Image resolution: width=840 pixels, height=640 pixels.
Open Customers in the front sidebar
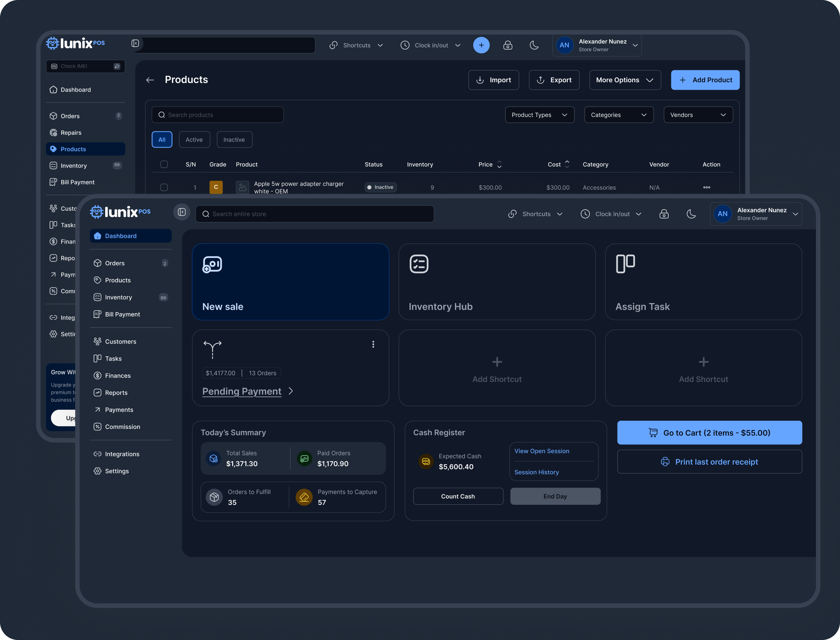click(120, 342)
